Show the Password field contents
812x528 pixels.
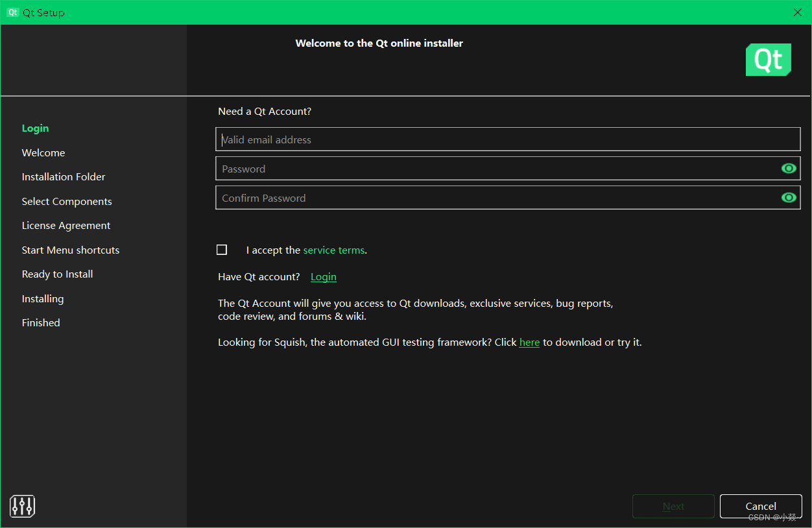789,168
